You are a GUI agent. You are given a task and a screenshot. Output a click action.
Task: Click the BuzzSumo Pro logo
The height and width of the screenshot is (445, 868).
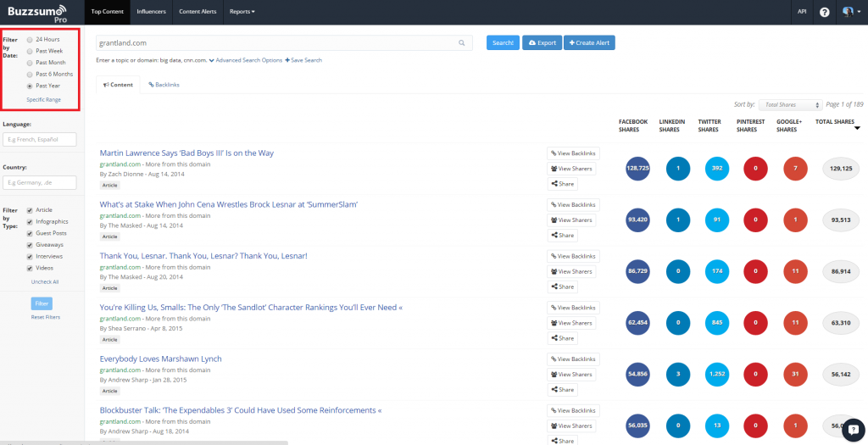tap(37, 12)
